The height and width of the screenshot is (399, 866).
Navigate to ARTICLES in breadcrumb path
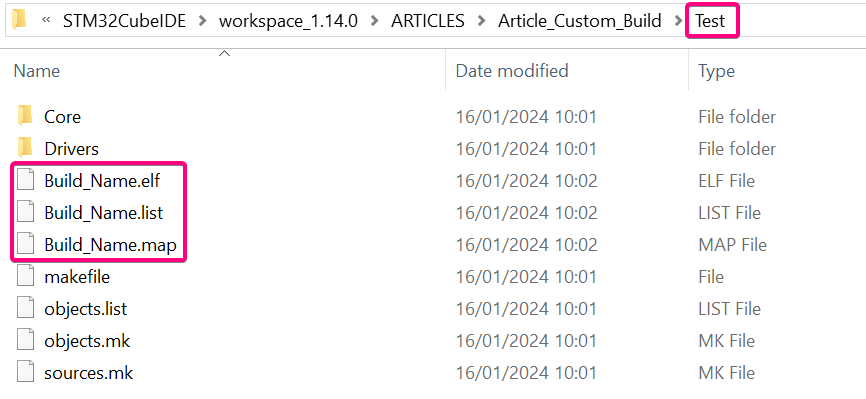coord(427,21)
